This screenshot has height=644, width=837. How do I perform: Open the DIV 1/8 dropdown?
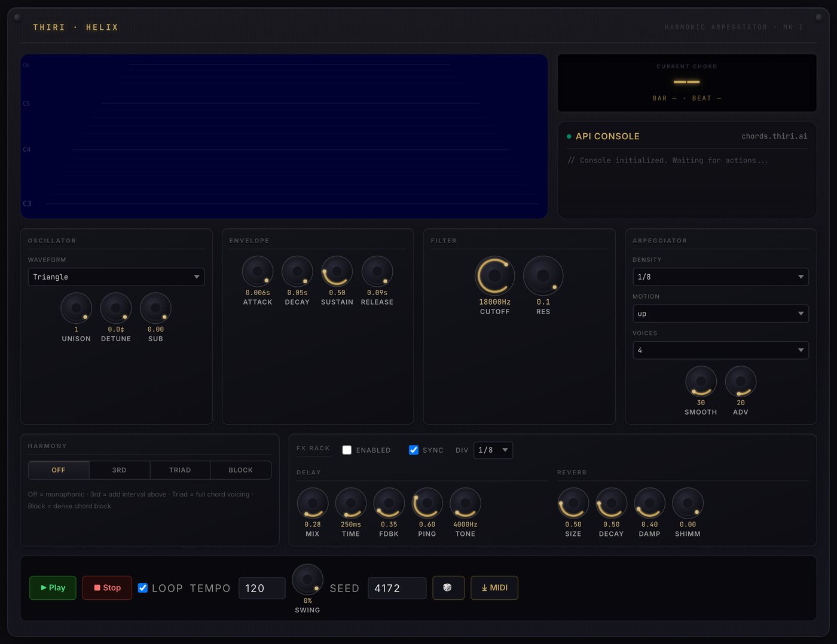click(493, 450)
